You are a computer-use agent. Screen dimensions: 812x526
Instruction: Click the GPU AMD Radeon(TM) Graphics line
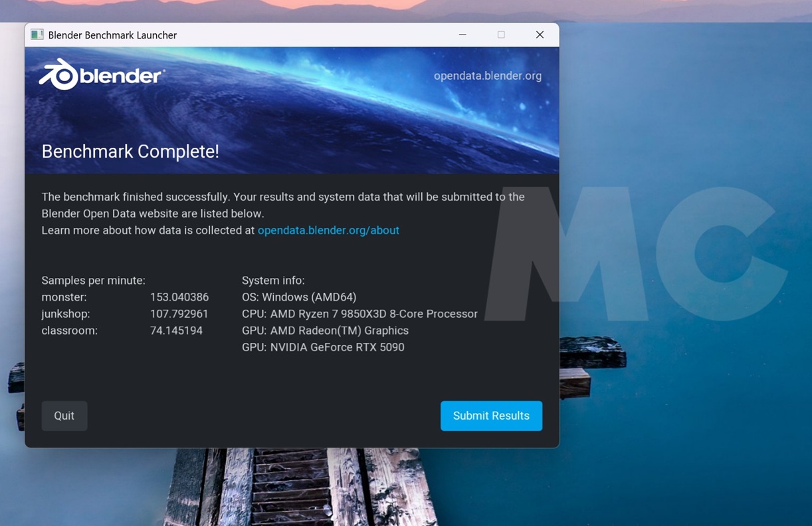click(x=325, y=330)
